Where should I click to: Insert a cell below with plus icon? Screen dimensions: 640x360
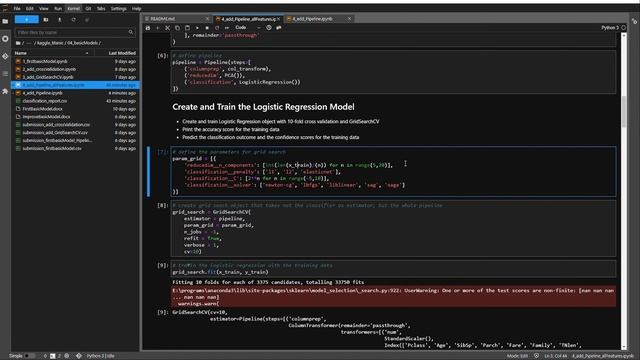pyautogui.click(x=158, y=28)
